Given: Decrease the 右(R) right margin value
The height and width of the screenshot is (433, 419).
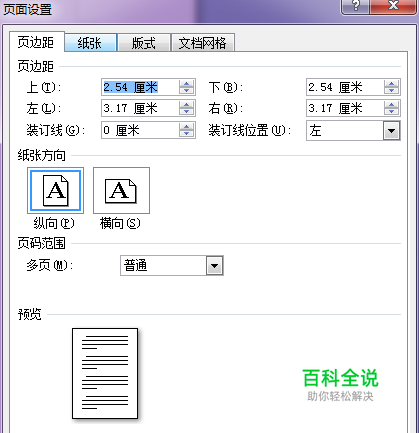Looking at the screenshot, I should 392,112.
